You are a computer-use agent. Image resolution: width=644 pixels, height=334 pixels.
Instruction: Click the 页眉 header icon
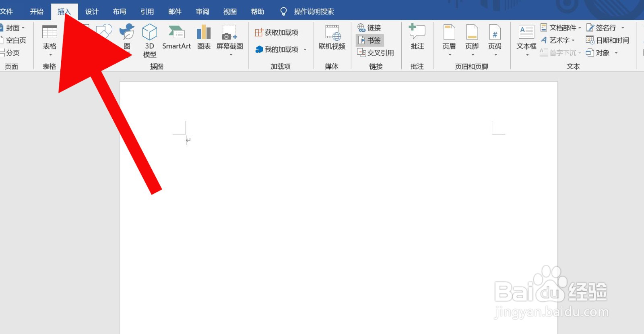pyautogui.click(x=449, y=32)
